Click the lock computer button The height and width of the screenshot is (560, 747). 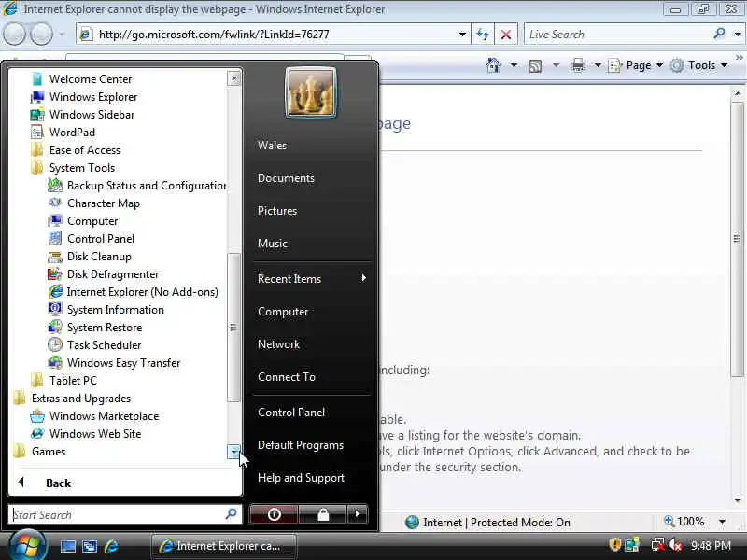[x=323, y=514]
